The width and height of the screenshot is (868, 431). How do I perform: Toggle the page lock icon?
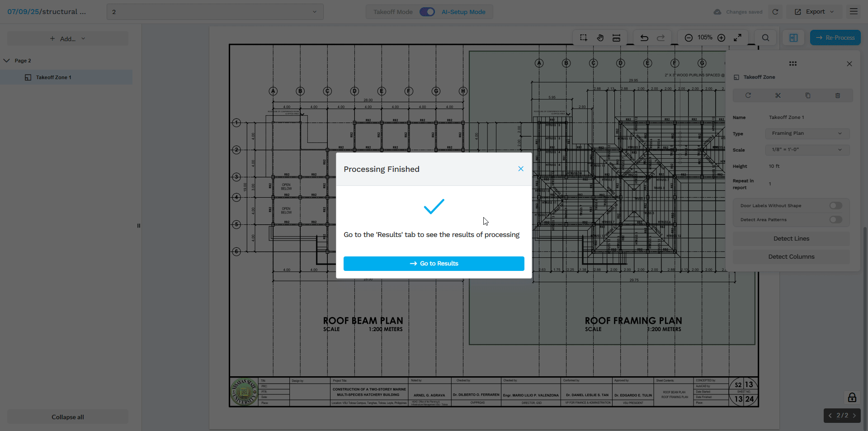[x=852, y=398]
